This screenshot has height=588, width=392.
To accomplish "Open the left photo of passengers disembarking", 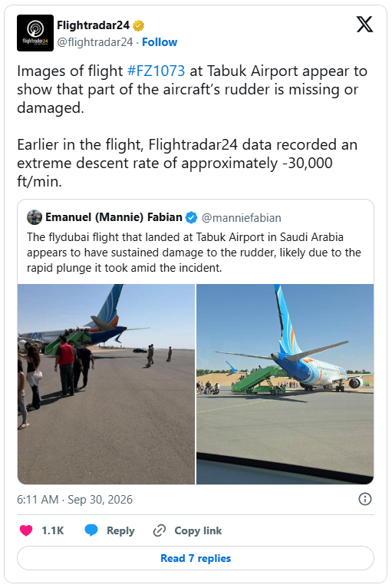I will 106,384.
